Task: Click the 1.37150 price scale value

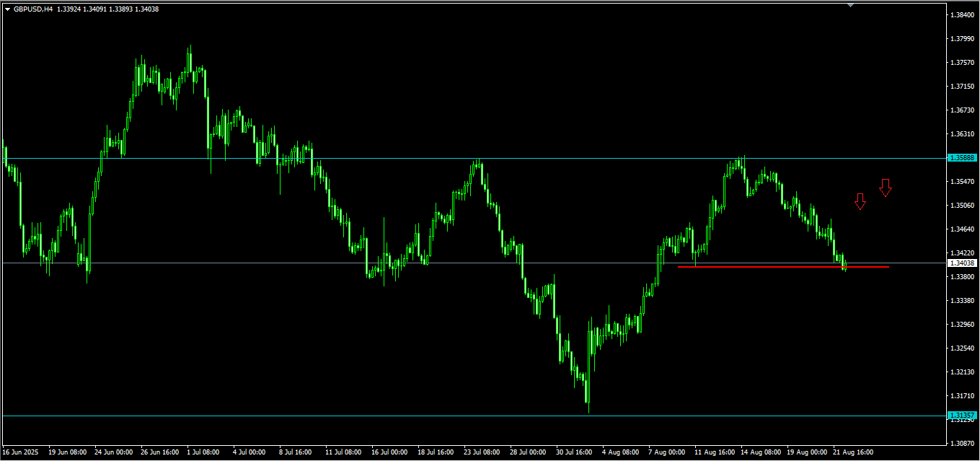Action: (962, 87)
